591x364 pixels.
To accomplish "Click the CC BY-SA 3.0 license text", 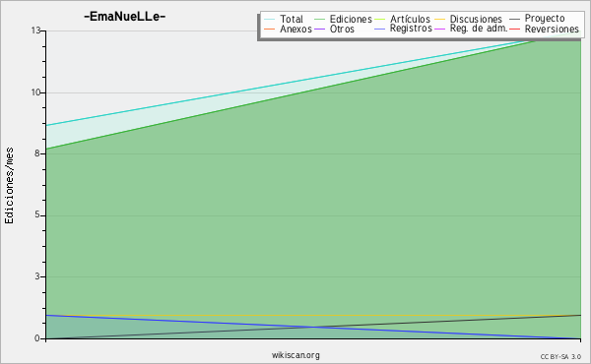I will [560, 357].
